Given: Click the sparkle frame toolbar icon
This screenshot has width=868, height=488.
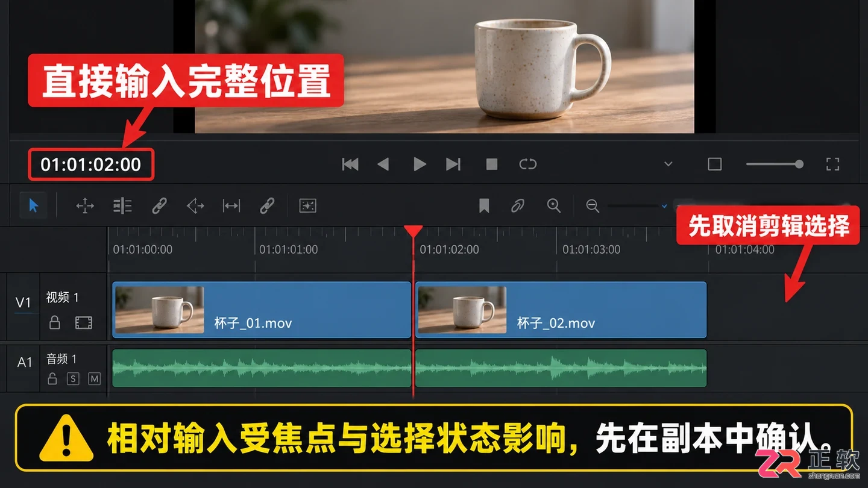Looking at the screenshot, I should coord(308,206).
